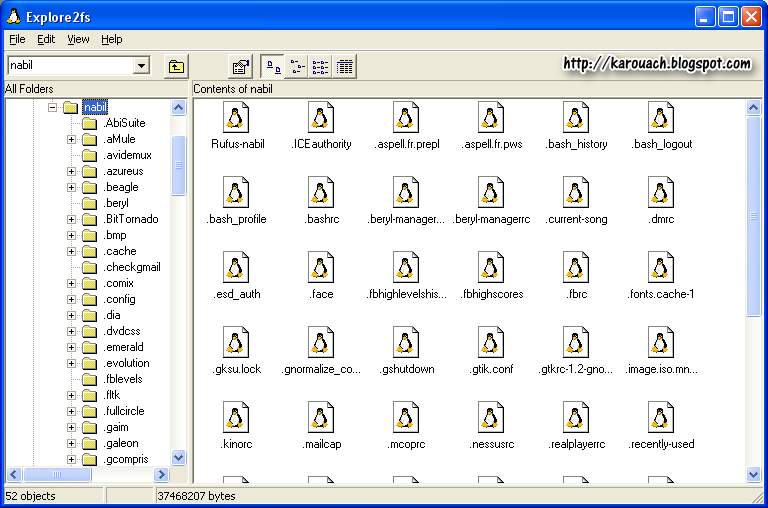Select the .recently-used file icon

coord(661,417)
